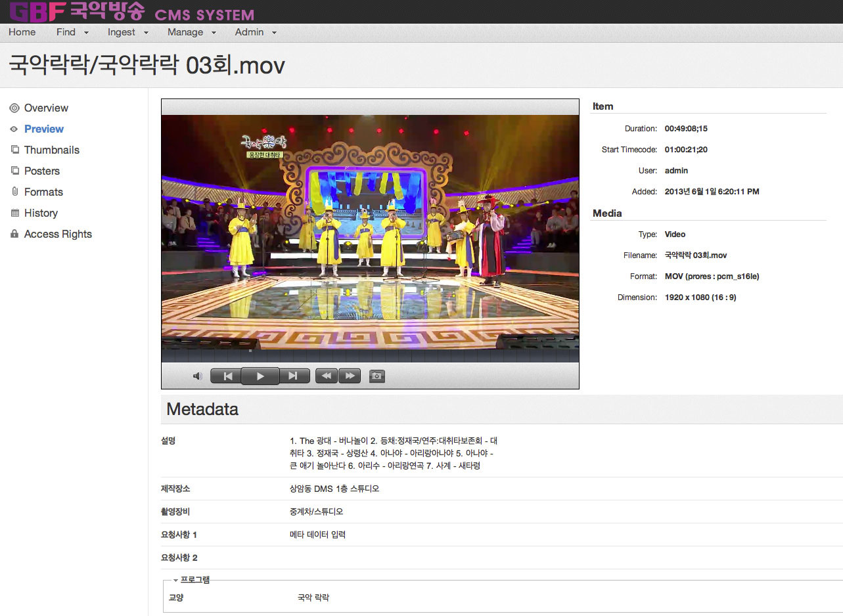Click the Overview target icon in the sidebar
This screenshot has height=616, width=843.
[x=14, y=108]
